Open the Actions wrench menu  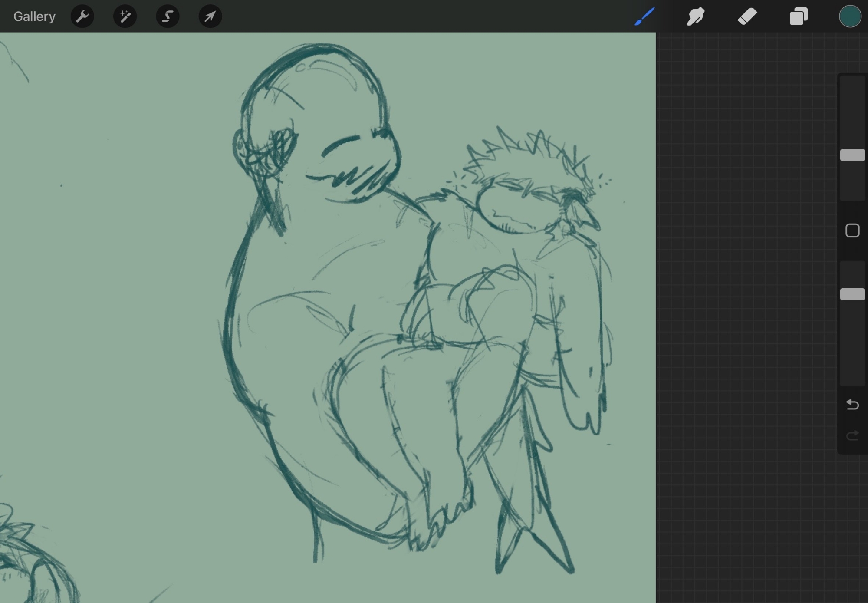[82, 16]
